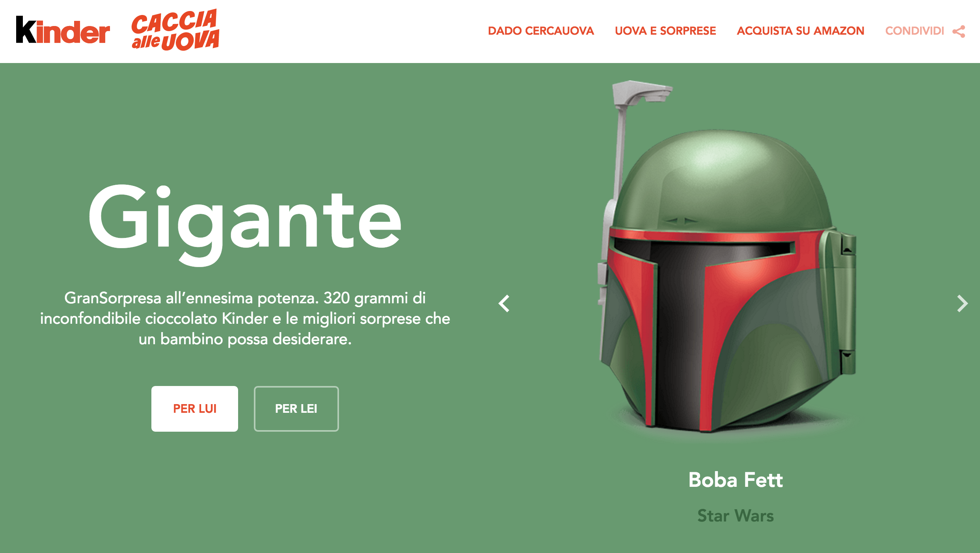The height and width of the screenshot is (553, 980).
Task: Click the Boba Fett helmet image
Action: [727, 256]
